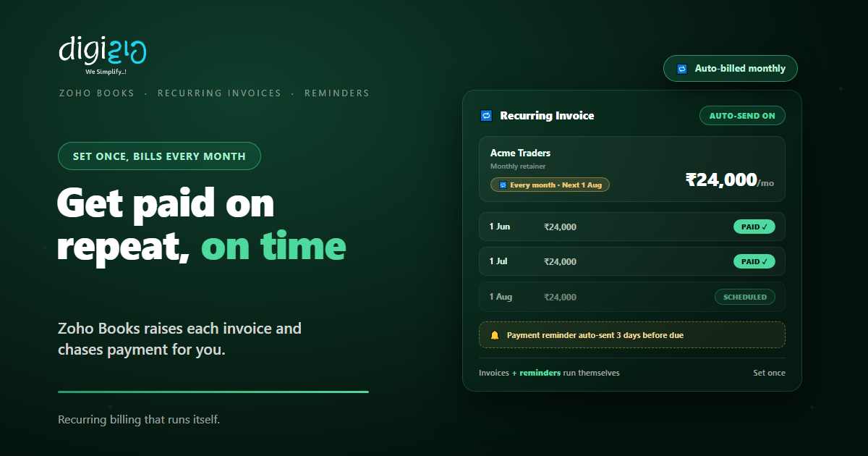The height and width of the screenshot is (456, 868).
Task: Click the ₹24,000/mo amount
Action: 730,180
